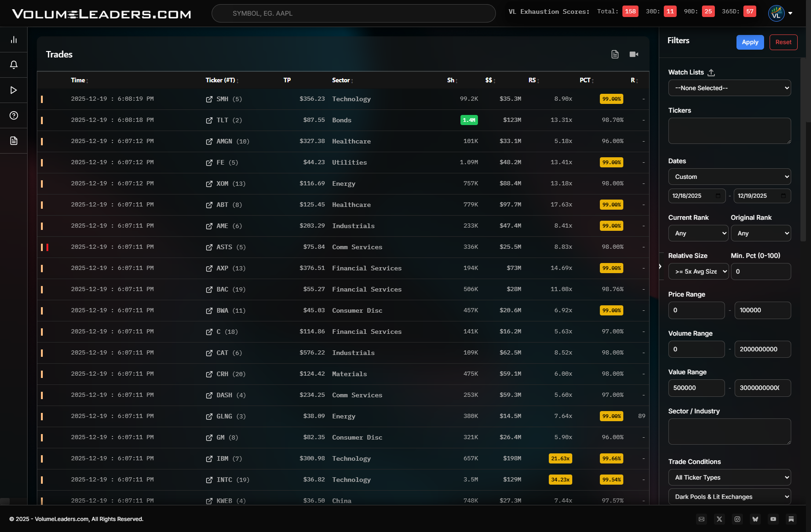Viewport: 811px width, 532px height.
Task: Open the Relative Size dropdown
Action: click(x=698, y=272)
